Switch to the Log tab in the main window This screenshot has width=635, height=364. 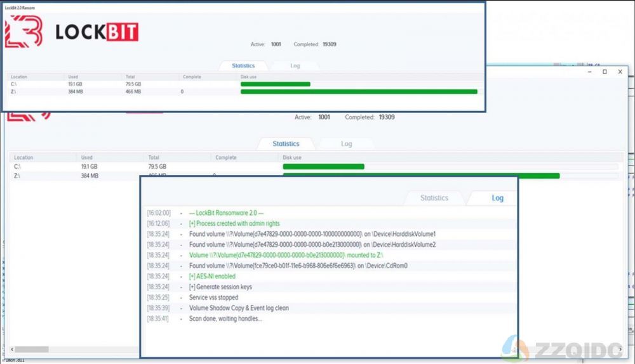(346, 143)
